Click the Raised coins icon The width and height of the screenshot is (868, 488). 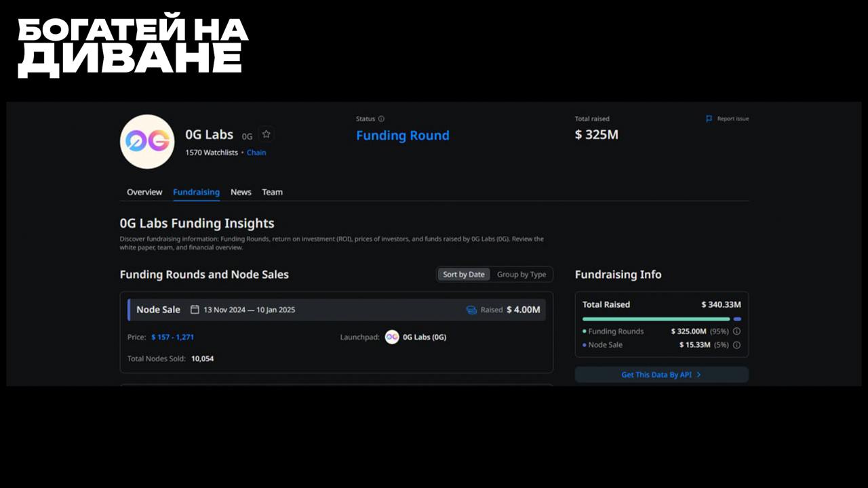471,310
